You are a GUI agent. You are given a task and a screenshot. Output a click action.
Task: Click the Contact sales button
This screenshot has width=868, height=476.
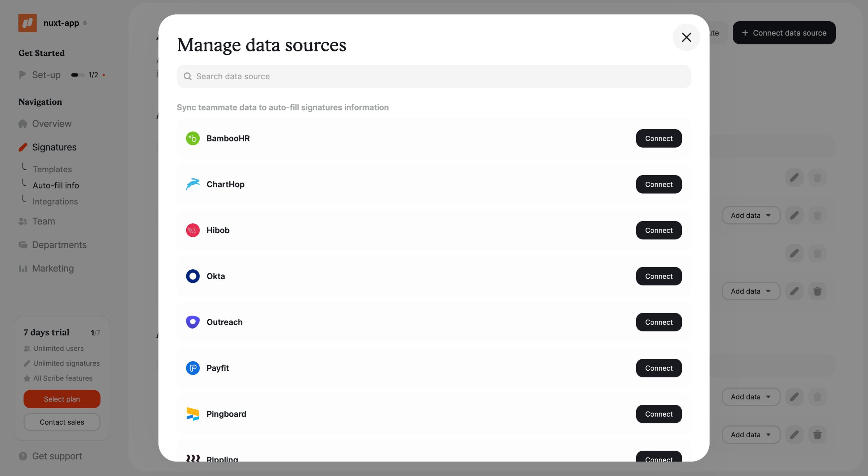pos(62,422)
